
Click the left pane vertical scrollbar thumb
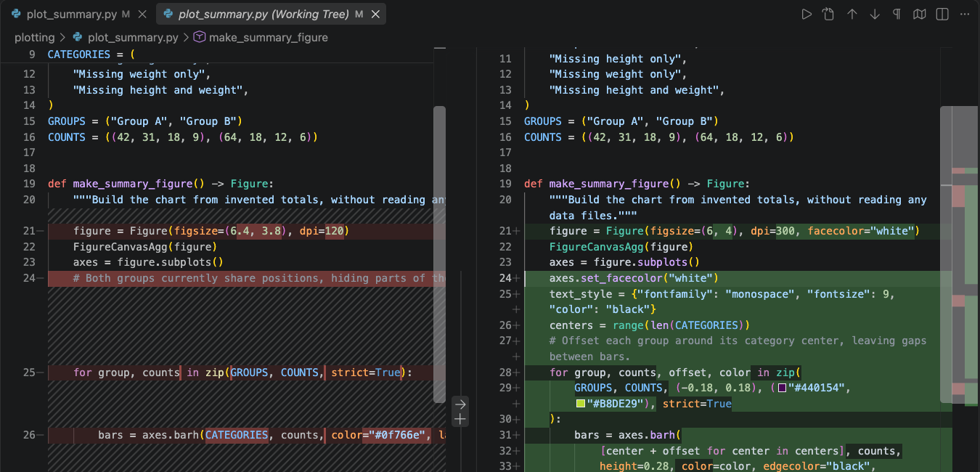coord(438,254)
